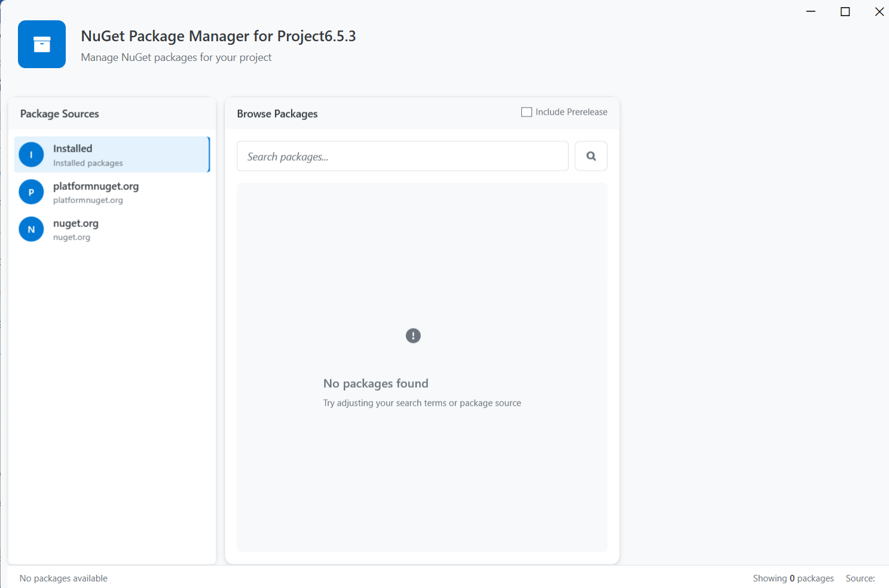The width and height of the screenshot is (889, 588).
Task: Click the 'Browse Packages' panel header
Action: click(x=277, y=114)
